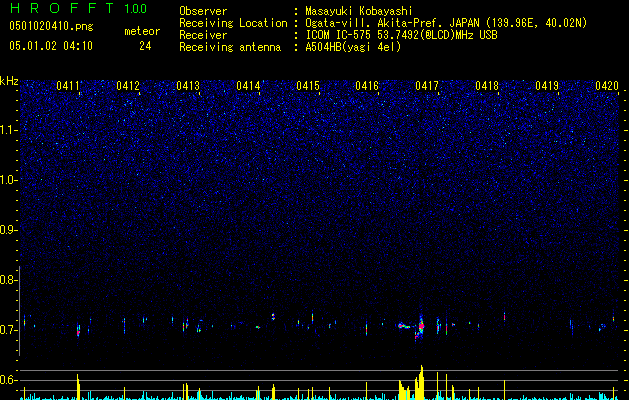Click version number 1.0.0
The width and height of the screenshot is (629, 400).
(136, 9)
